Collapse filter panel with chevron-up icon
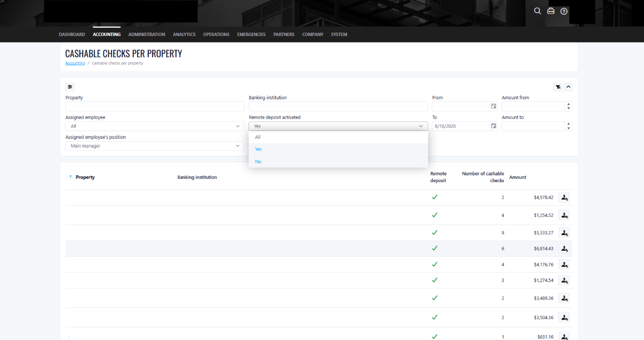This screenshot has height=340, width=644. (x=568, y=87)
